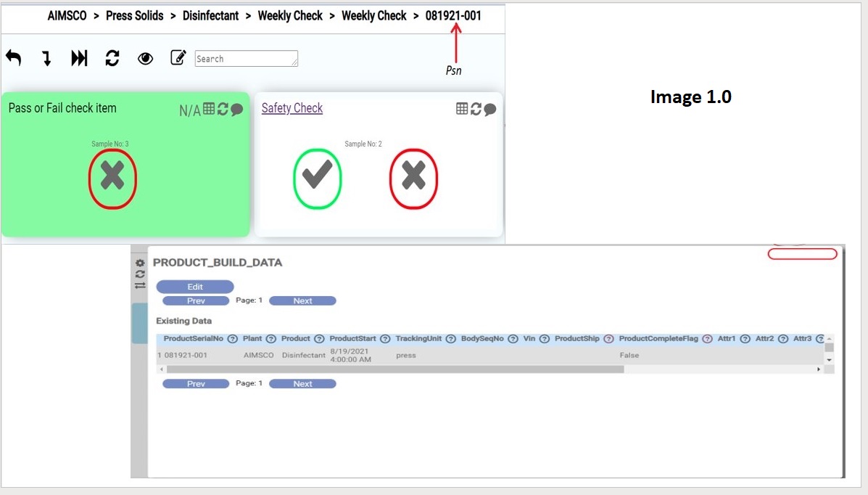Click the lower Prev button
The height and width of the screenshot is (495, 868).
pyautogui.click(x=196, y=383)
